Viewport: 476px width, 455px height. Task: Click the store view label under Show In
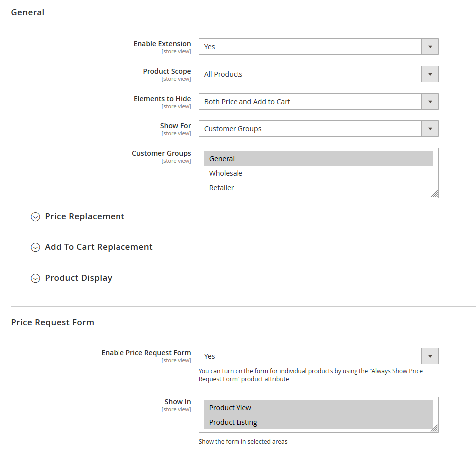tap(176, 409)
